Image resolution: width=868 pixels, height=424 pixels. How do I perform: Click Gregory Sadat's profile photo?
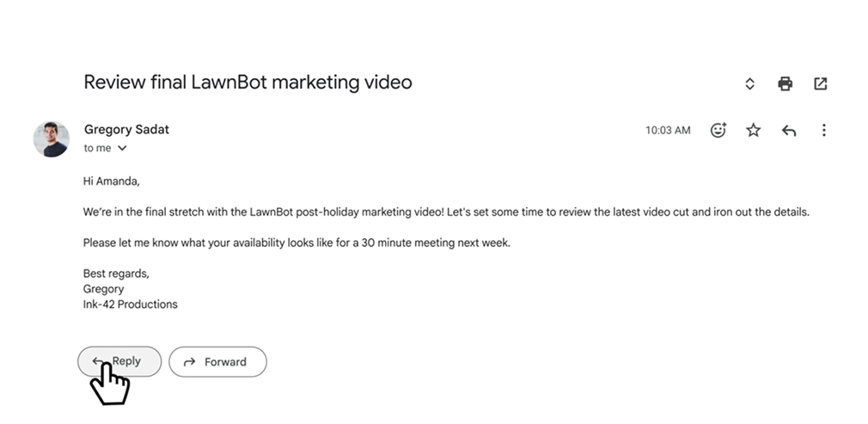[x=51, y=138]
